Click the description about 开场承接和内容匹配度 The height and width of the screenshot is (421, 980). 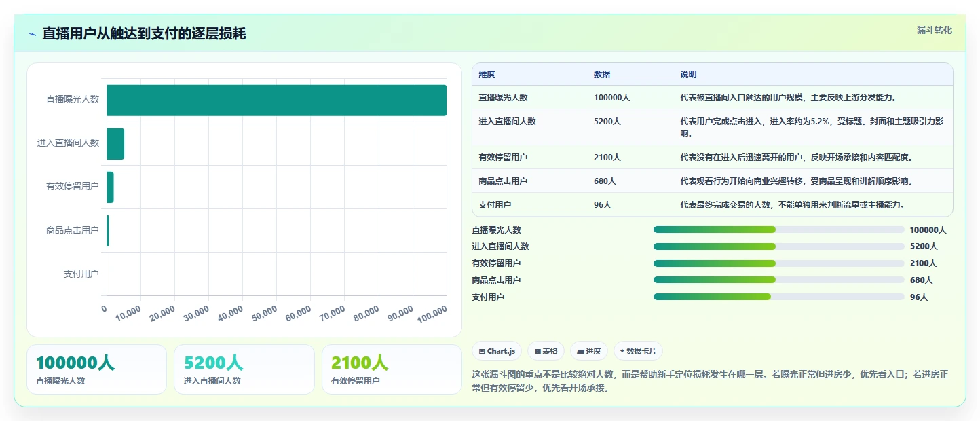pyautogui.click(x=797, y=158)
